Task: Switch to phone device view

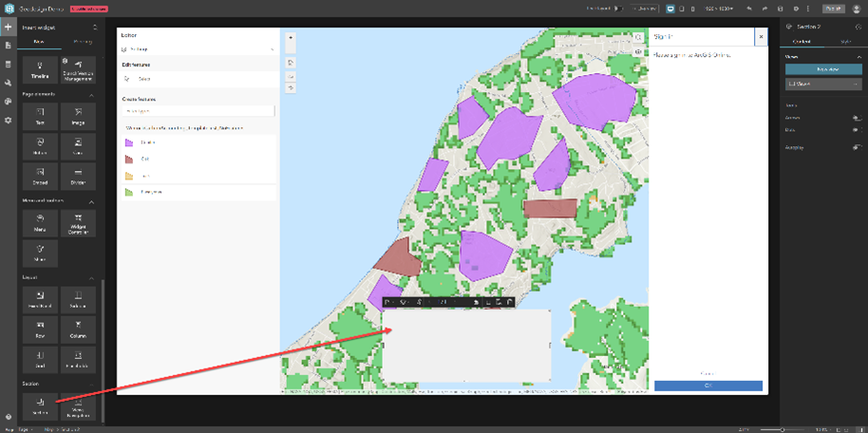Action: coord(692,9)
